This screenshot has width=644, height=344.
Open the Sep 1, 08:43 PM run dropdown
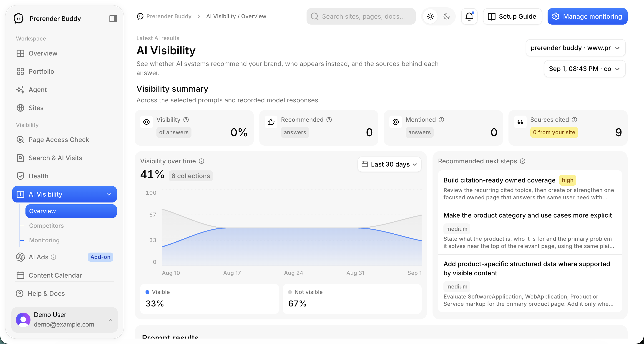tap(585, 69)
